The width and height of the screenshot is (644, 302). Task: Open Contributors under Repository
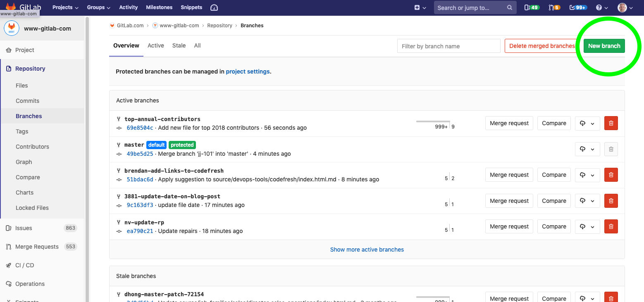click(x=32, y=147)
